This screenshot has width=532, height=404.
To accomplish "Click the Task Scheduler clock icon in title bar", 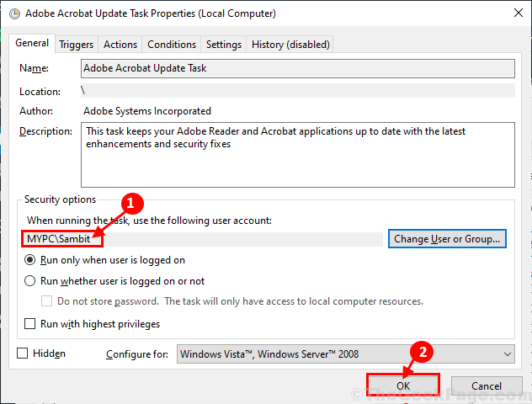I will coord(14,14).
